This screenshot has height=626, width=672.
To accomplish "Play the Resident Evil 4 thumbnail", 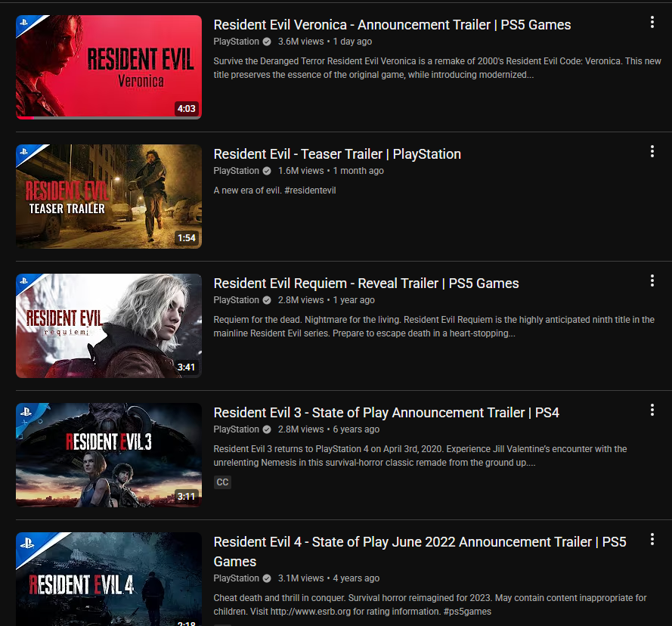I will (x=109, y=579).
